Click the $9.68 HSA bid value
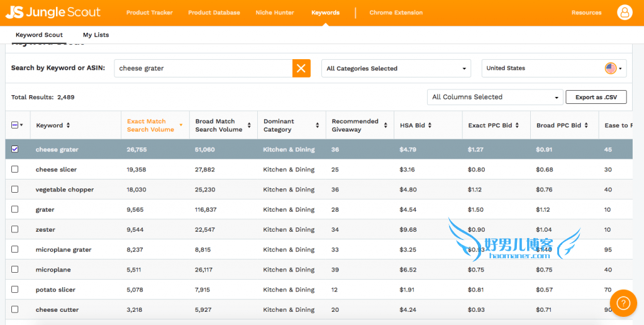 click(408, 229)
